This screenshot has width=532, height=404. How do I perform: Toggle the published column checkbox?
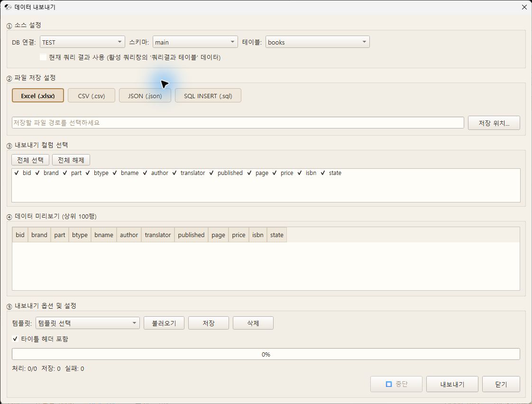coord(211,173)
